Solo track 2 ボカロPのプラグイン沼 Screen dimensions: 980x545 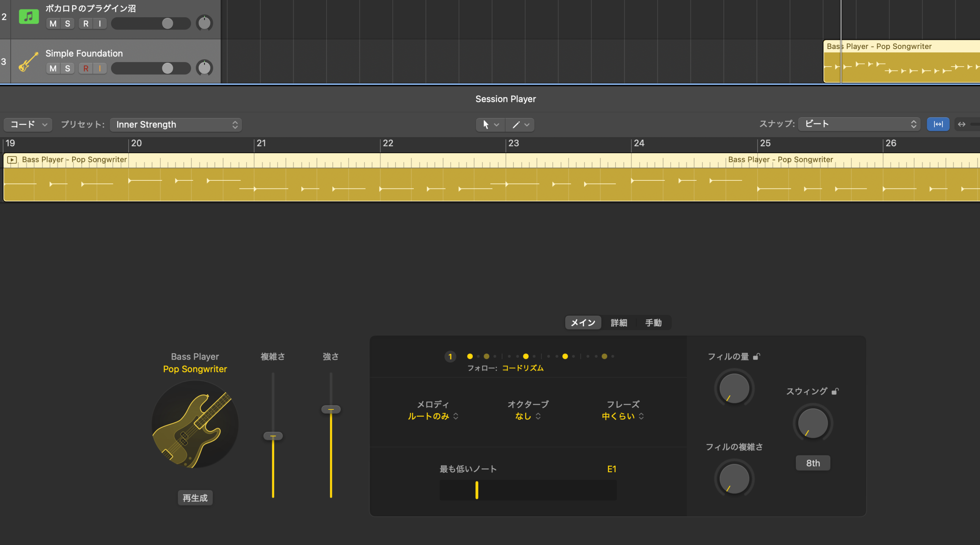[68, 24]
